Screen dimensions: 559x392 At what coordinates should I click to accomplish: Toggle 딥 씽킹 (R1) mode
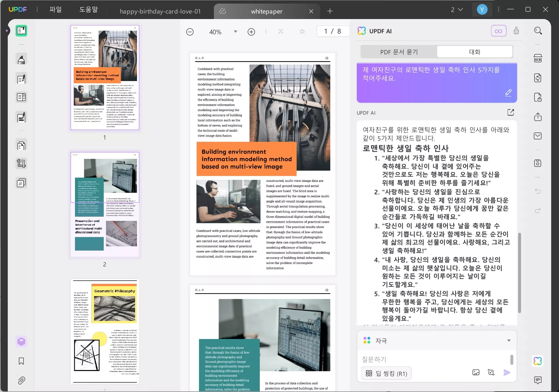click(386, 374)
